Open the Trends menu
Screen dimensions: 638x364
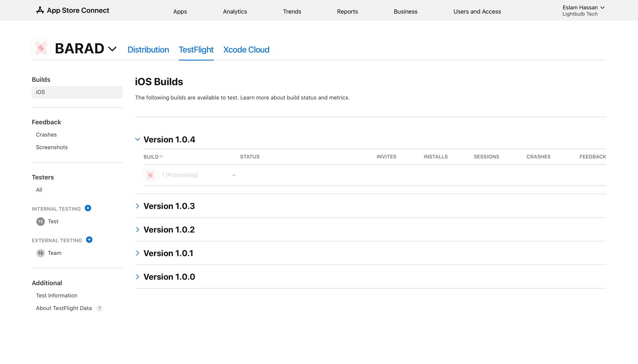coord(292,12)
